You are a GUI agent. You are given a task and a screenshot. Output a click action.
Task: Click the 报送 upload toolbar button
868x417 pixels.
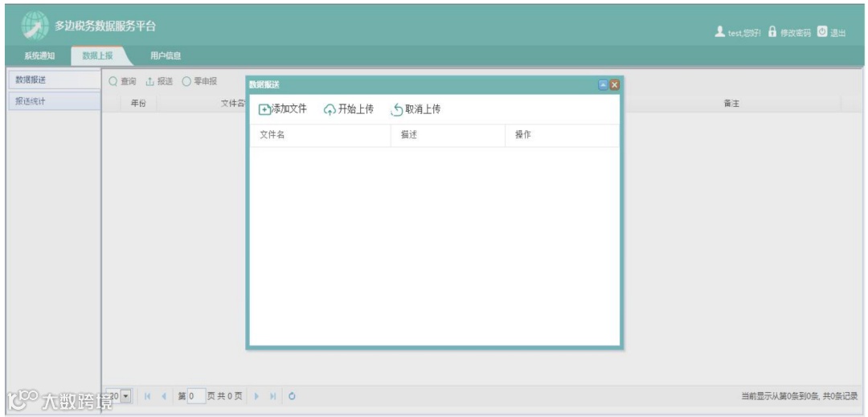159,81
